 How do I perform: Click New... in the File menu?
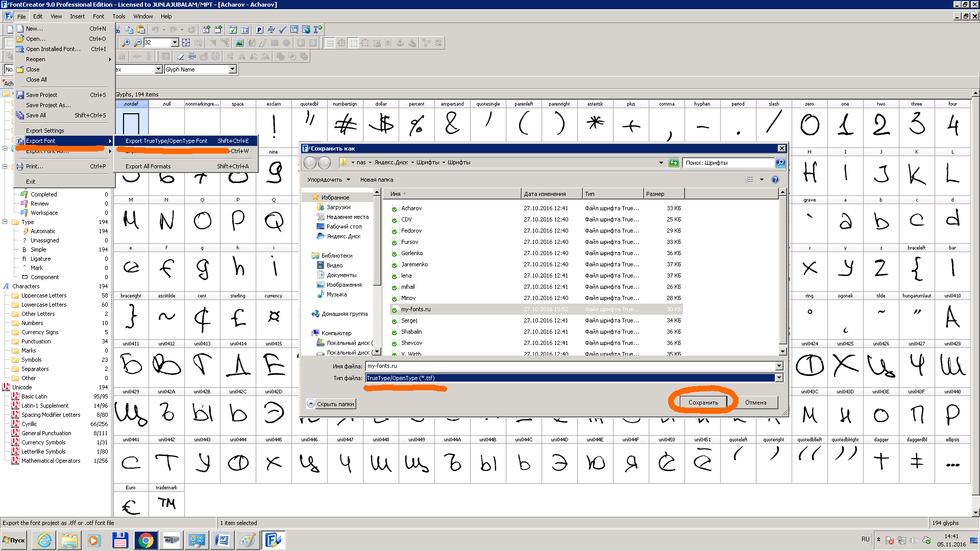64,29
